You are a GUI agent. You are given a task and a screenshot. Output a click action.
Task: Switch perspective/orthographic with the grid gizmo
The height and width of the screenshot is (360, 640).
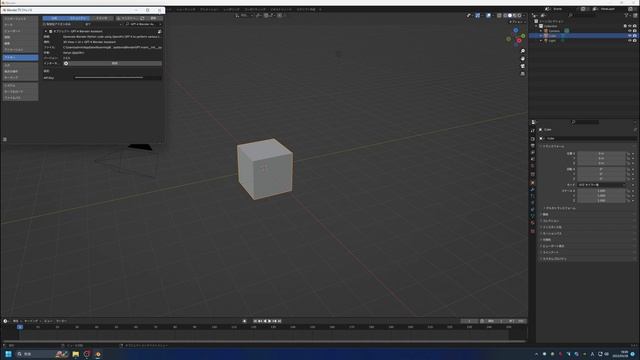coord(522,73)
